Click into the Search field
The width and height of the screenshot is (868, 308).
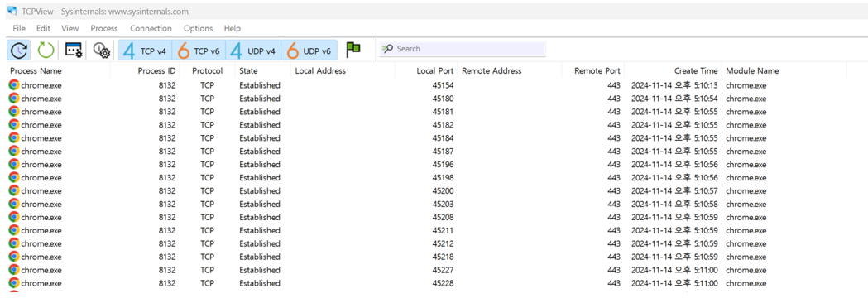(463, 49)
